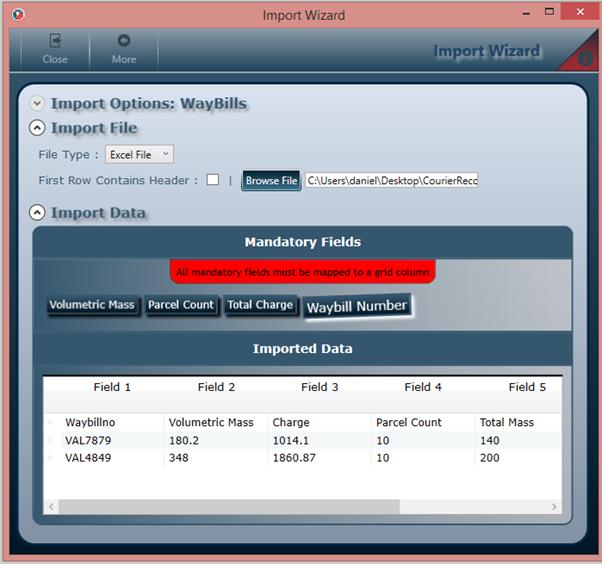This screenshot has height=564, width=602.
Task: Expand Import Options: WayBills section
Action: [38, 103]
